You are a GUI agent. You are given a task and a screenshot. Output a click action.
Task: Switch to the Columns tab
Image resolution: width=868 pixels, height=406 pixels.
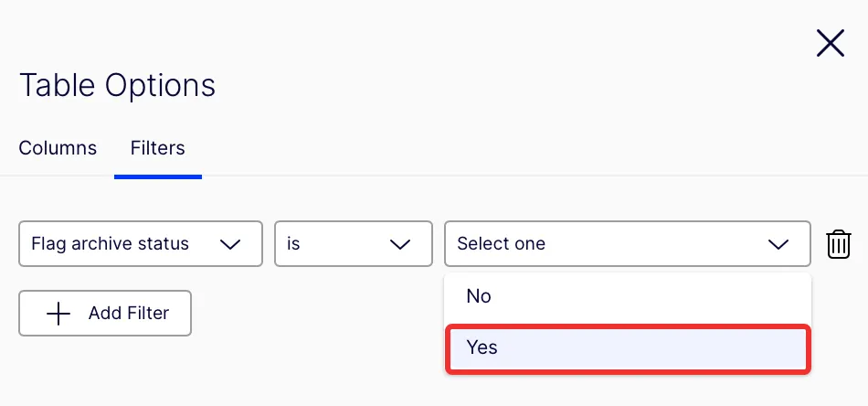58,148
